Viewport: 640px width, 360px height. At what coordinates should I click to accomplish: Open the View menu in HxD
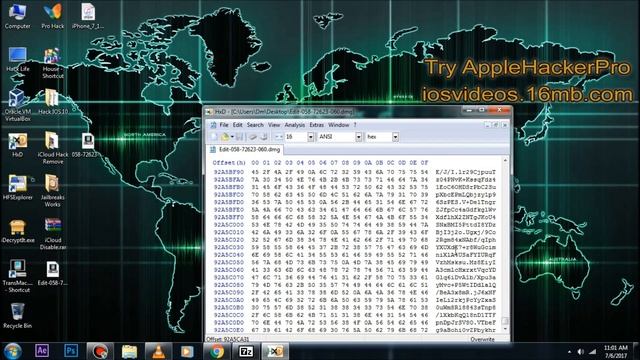pos(274,125)
